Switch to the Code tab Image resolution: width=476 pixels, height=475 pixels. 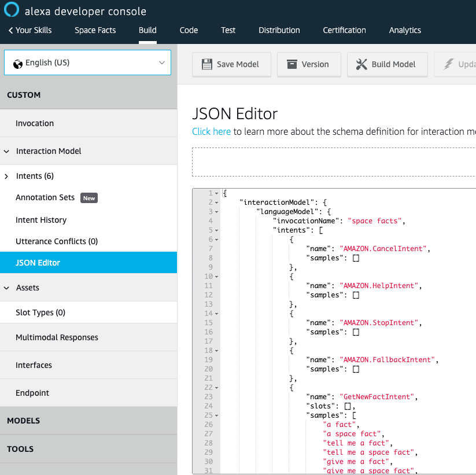[x=189, y=30]
